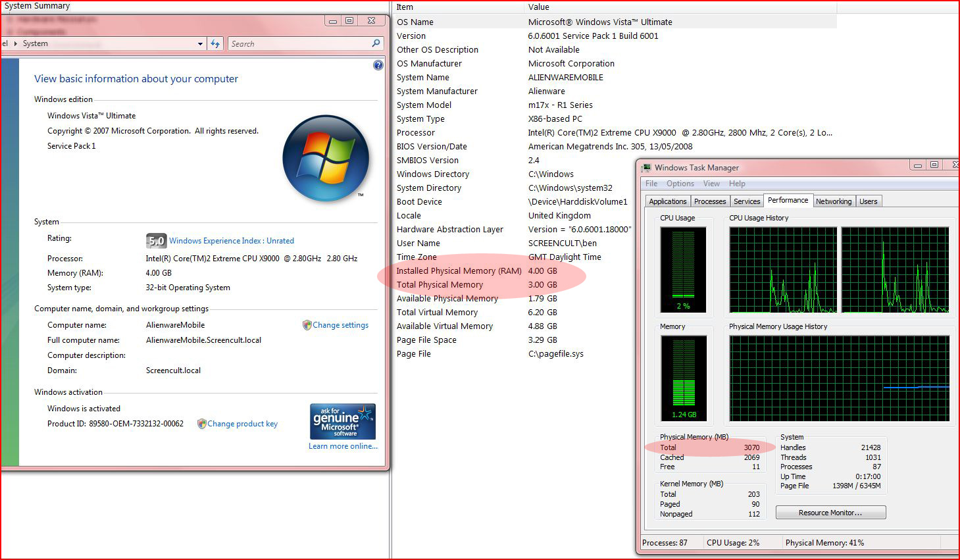Open the File menu in Task Manager
The width and height of the screenshot is (960, 560).
pyautogui.click(x=651, y=184)
